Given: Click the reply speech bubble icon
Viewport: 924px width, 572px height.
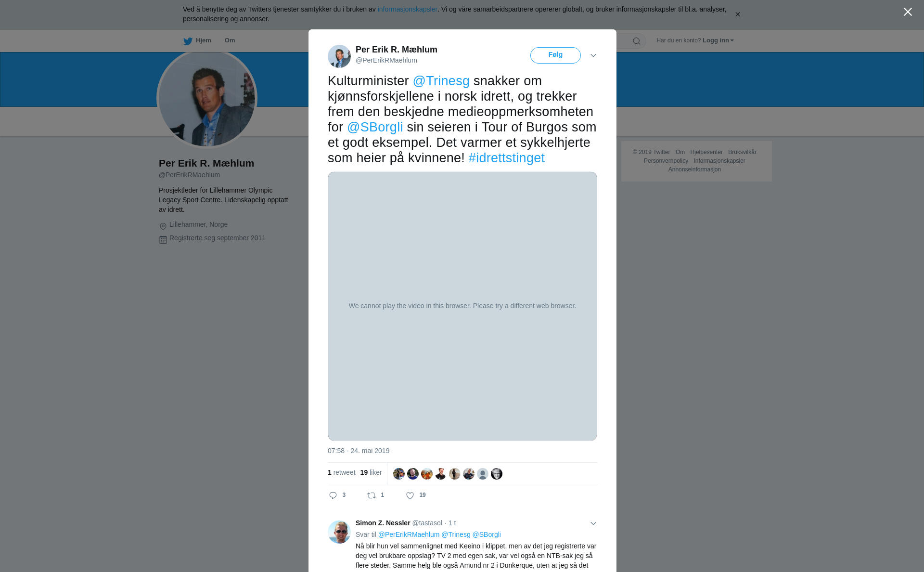Looking at the screenshot, I should point(333,495).
